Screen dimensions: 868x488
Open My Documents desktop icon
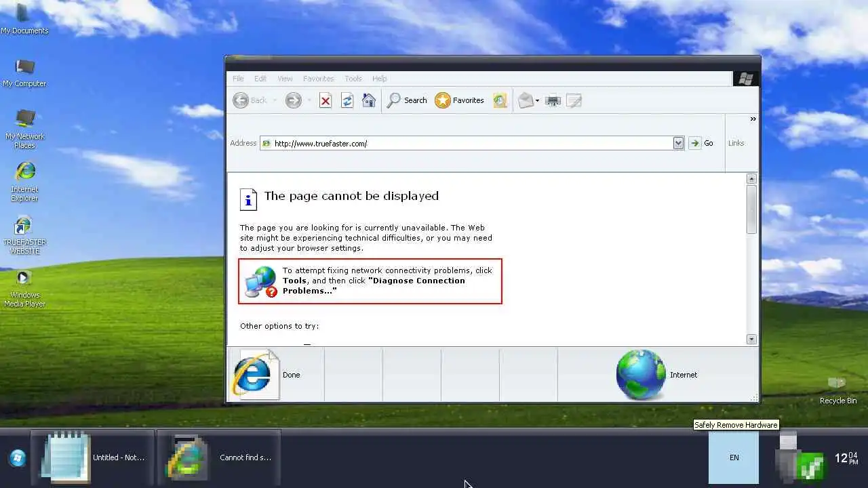(24, 19)
